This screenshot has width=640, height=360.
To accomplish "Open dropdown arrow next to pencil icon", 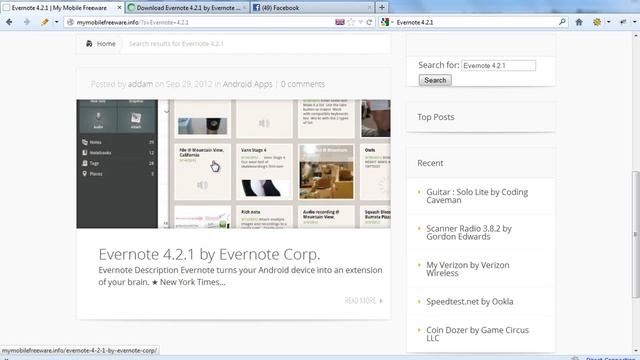I will 56,22.
